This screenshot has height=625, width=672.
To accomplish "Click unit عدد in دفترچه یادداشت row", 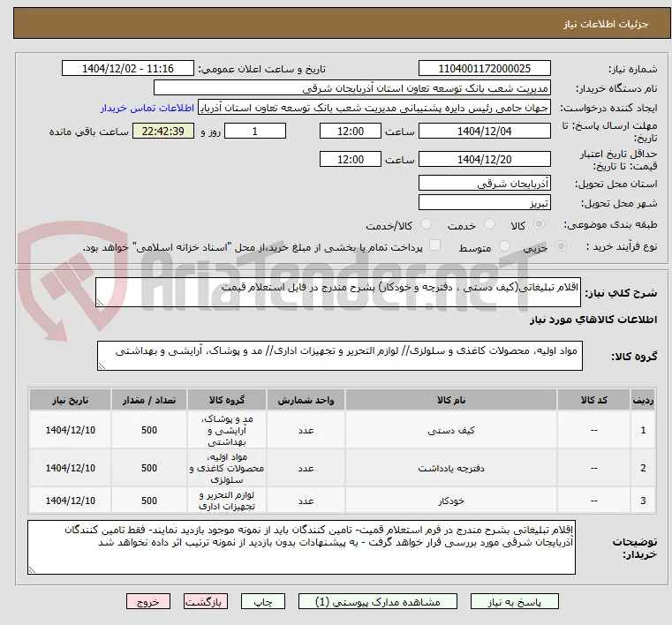I will [x=306, y=468].
